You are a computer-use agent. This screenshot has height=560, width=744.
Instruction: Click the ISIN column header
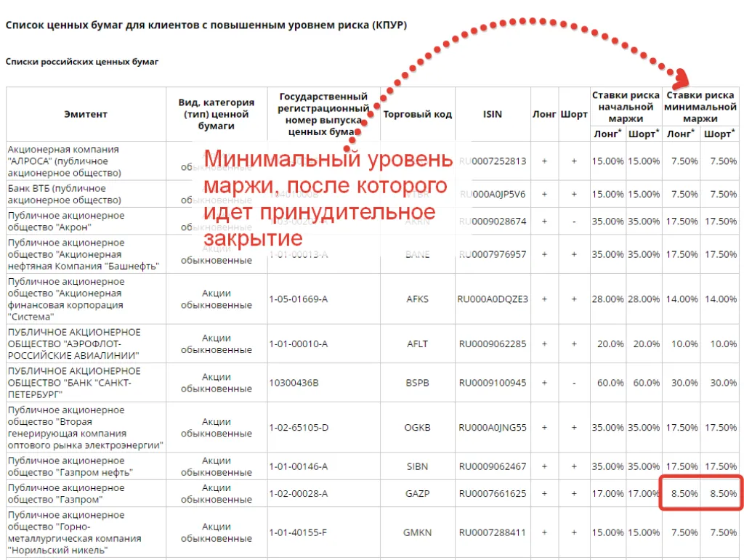point(492,114)
